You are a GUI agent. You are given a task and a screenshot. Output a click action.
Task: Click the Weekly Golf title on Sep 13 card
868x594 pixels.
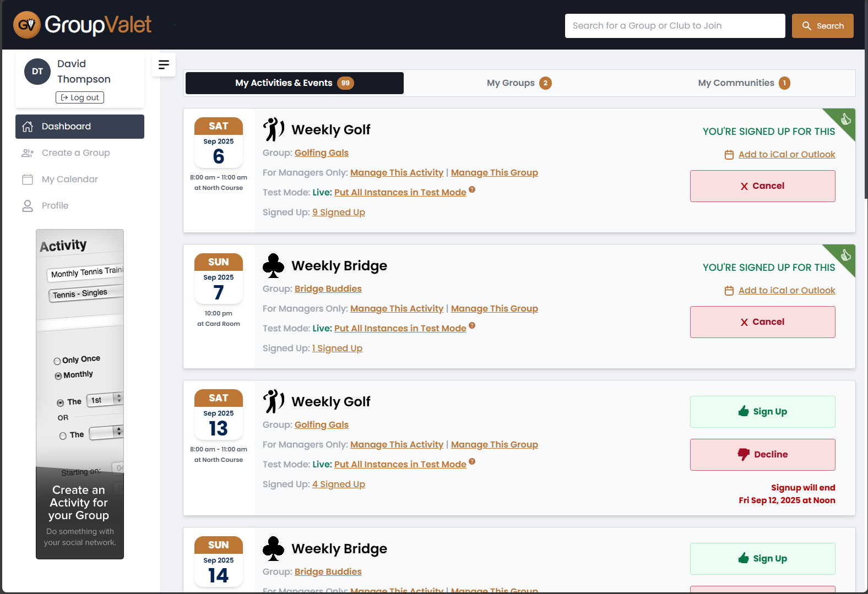pyautogui.click(x=331, y=402)
